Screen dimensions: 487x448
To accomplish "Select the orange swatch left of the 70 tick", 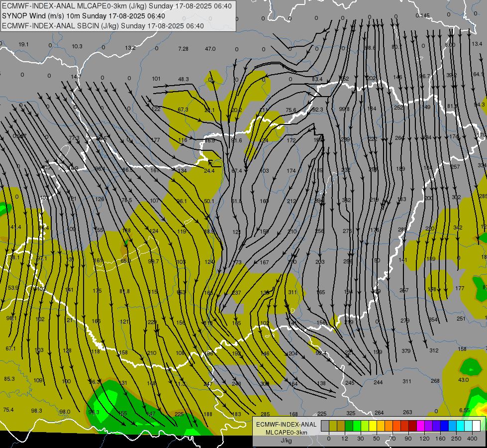I will 389,426.
